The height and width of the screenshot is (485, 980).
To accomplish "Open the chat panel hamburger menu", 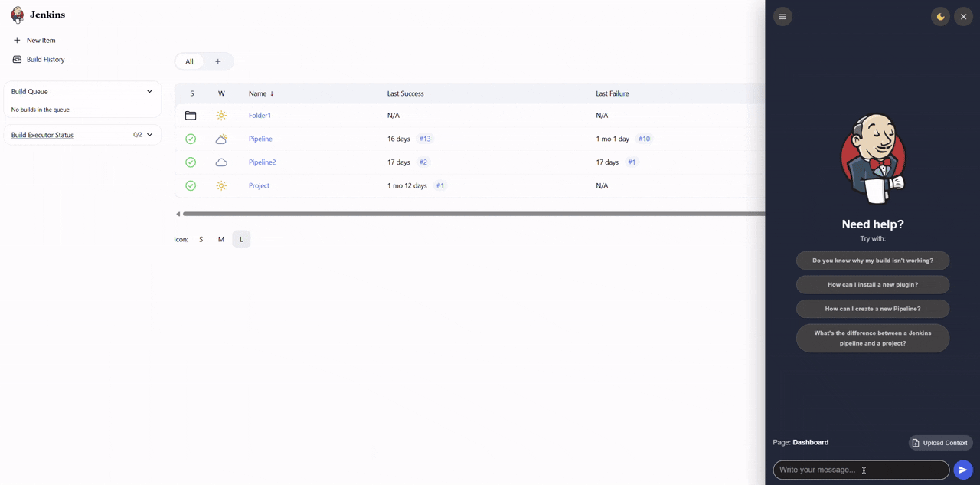I will pyautogui.click(x=782, y=17).
